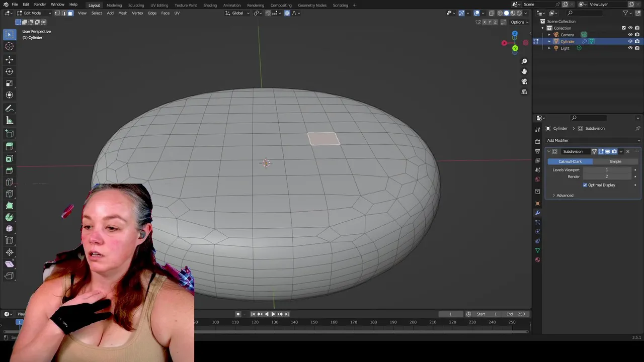Click the zoom magnifier in viewport gizmos
Image resolution: width=644 pixels, height=362 pixels.
point(524,61)
